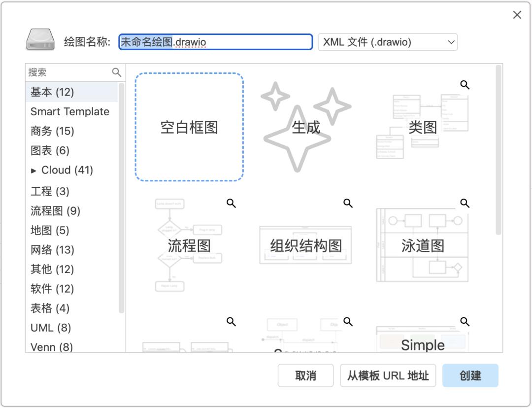Click the 创建 button
This screenshot has height=409, width=532.
[470, 375]
